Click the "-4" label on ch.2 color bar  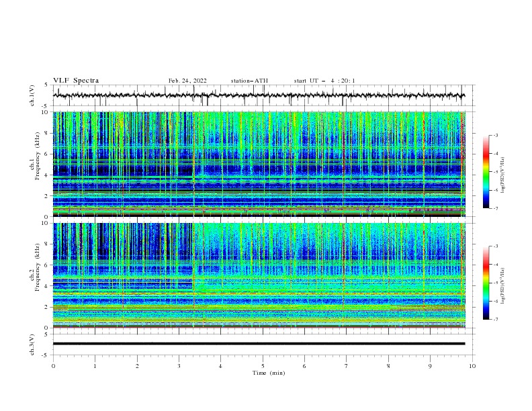point(496,265)
